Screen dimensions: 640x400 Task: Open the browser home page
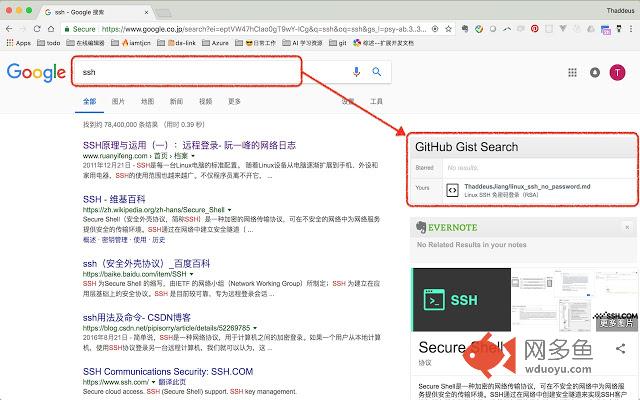51,29
